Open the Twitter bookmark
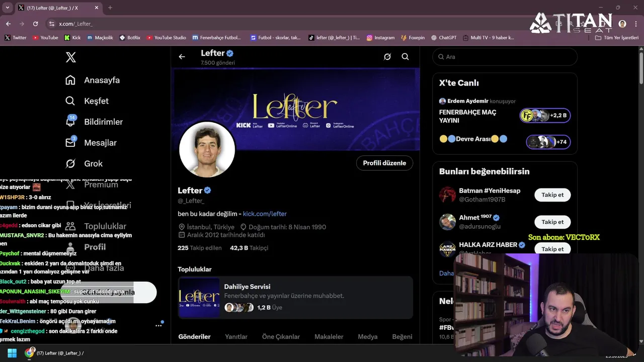 click(16, 38)
